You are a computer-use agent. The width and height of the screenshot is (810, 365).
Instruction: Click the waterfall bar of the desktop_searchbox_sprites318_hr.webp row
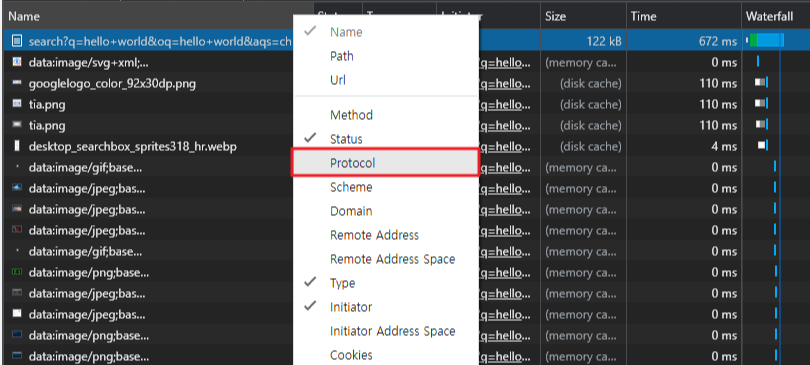click(763, 146)
